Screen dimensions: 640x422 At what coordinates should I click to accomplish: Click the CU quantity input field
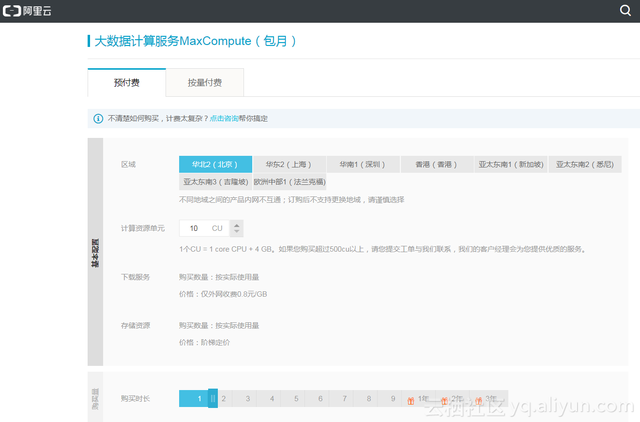click(x=204, y=228)
